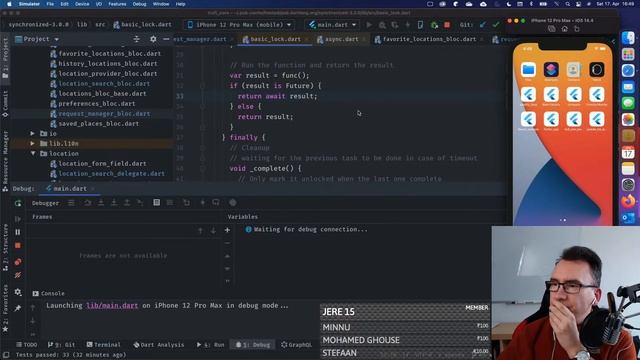This screenshot has width=640, height=360.
Task: Open Project panel settings gear
Action: (x=153, y=39)
